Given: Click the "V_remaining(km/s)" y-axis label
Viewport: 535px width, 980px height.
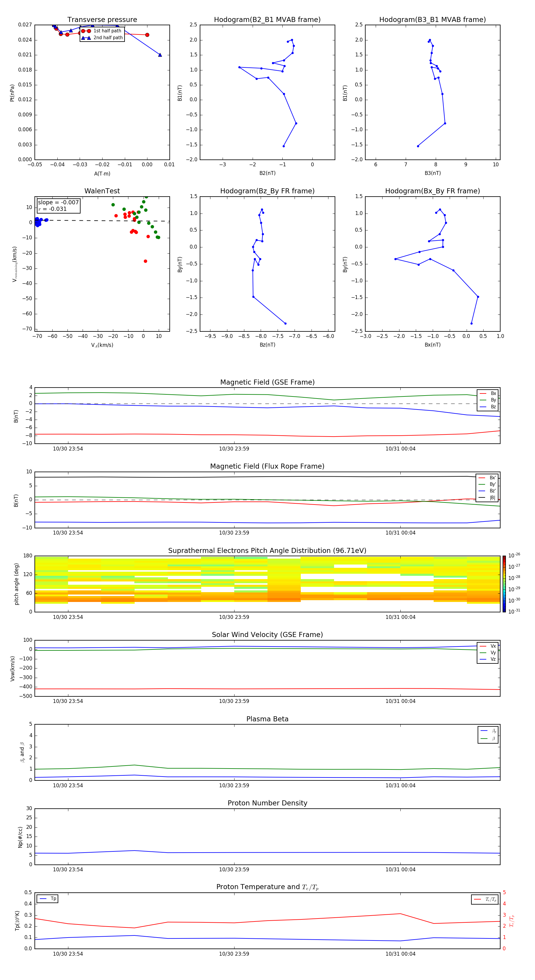Looking at the screenshot, I should coord(15,264).
